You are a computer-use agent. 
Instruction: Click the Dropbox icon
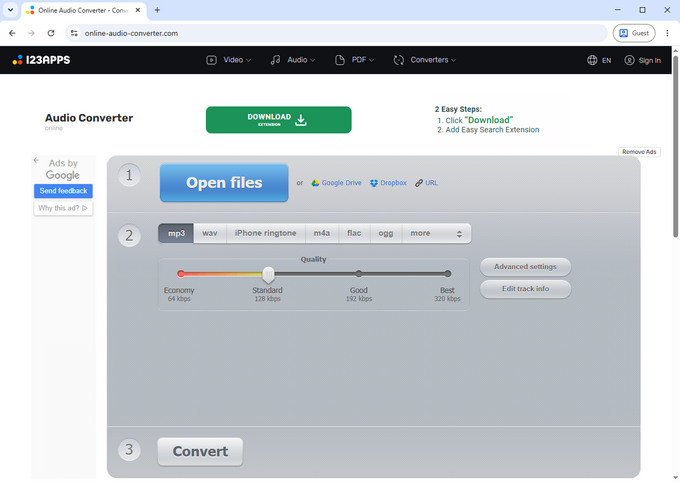pyautogui.click(x=374, y=183)
